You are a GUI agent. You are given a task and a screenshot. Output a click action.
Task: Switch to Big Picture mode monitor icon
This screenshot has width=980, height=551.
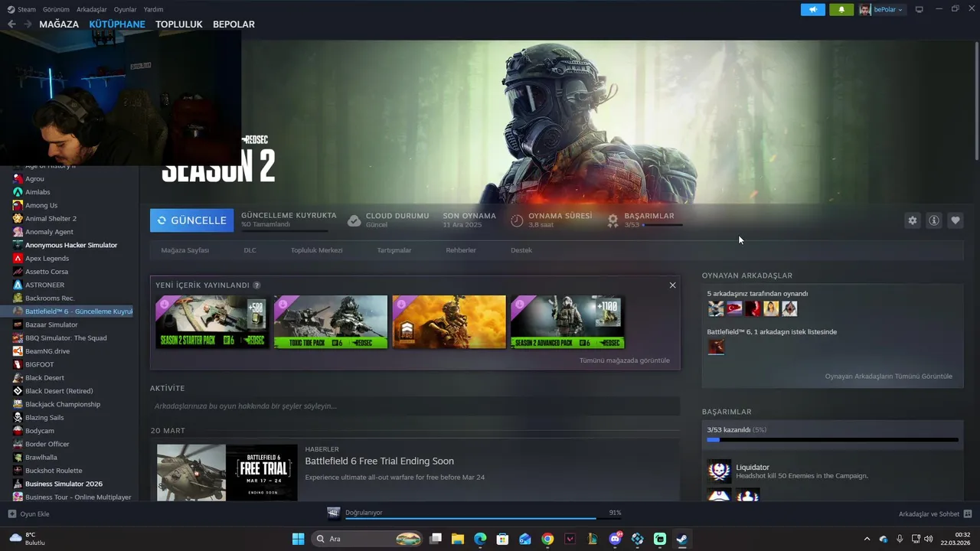point(919,9)
